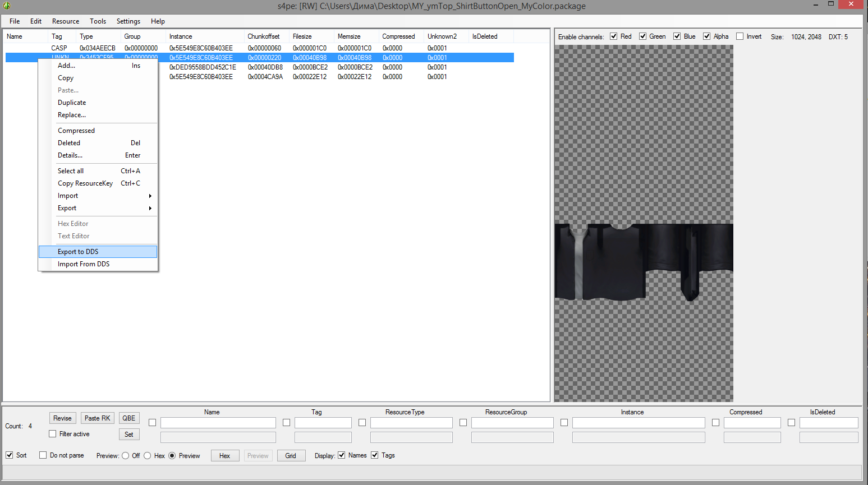Click the Grid button

[291, 456]
